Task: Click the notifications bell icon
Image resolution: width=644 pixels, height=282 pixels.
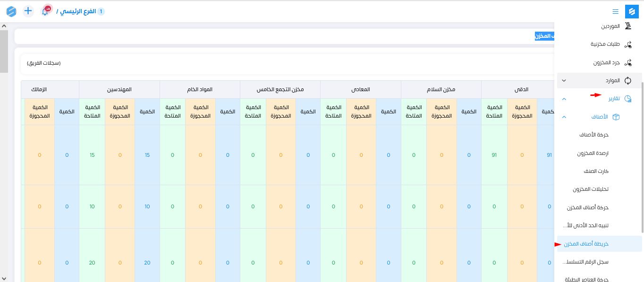Action: 45,12
